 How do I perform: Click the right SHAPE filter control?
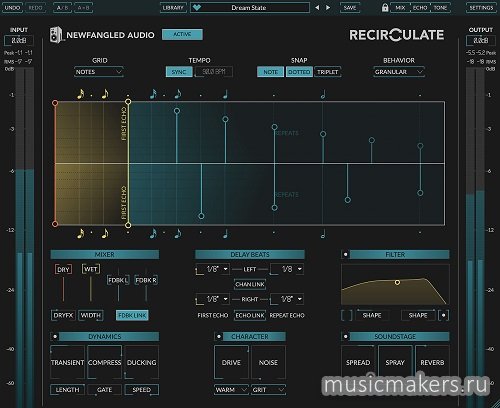418,315
